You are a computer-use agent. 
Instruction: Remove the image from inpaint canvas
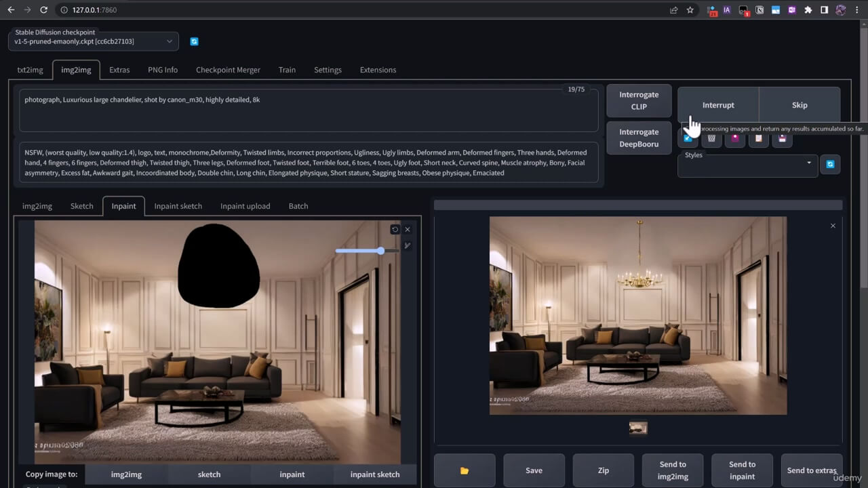coord(408,230)
